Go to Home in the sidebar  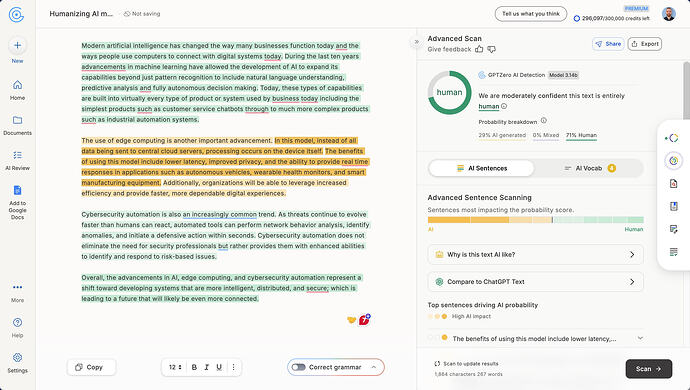click(17, 90)
